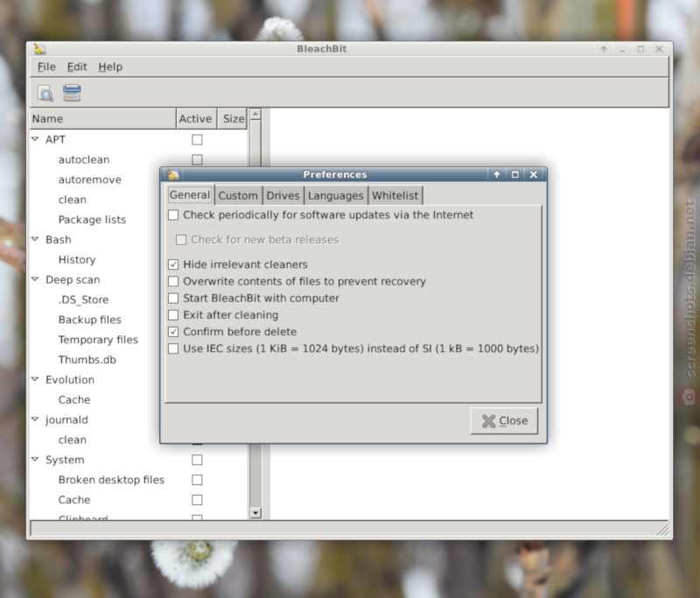The width and height of the screenshot is (700, 598).
Task: Click the Size column header
Action: [x=233, y=119]
